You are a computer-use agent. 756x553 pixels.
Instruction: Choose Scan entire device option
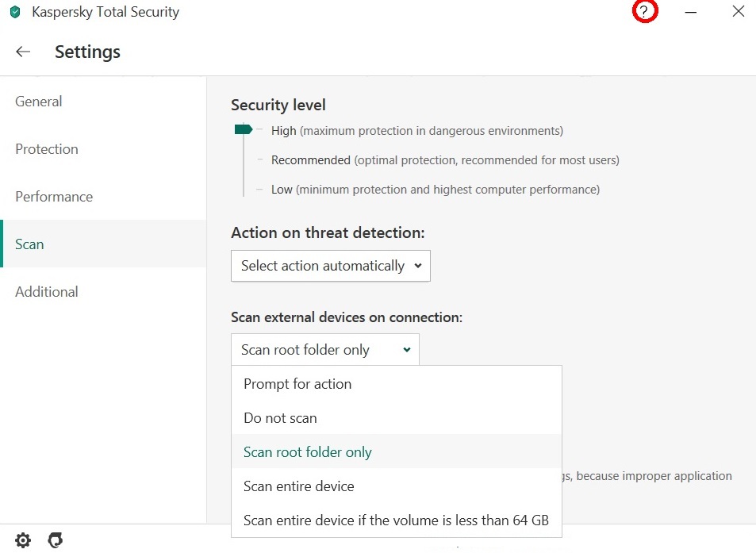point(397,486)
